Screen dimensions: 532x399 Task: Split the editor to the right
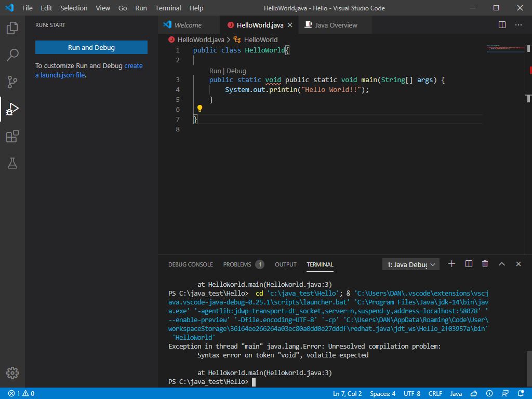[x=502, y=25]
